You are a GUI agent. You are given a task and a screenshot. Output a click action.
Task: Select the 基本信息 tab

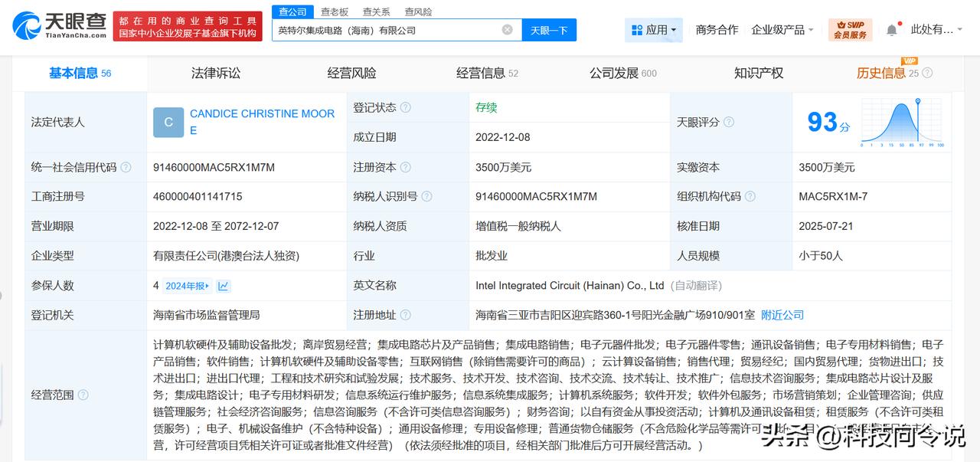(80, 74)
